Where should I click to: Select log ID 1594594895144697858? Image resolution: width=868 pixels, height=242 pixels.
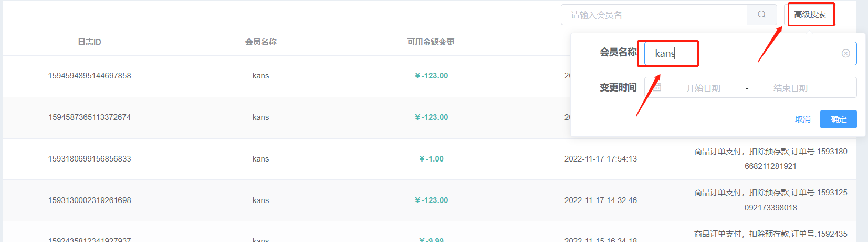tap(89, 76)
